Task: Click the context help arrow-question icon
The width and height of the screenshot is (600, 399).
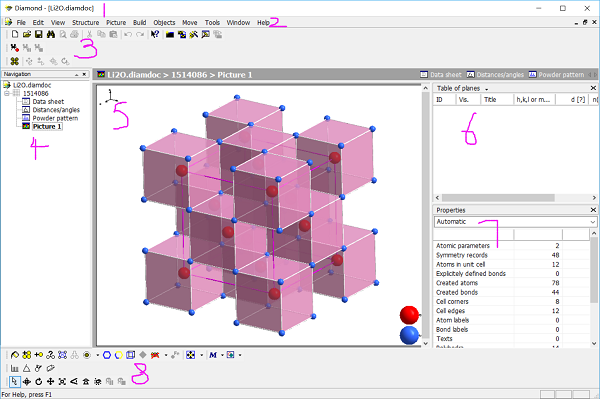Action: coord(155,34)
